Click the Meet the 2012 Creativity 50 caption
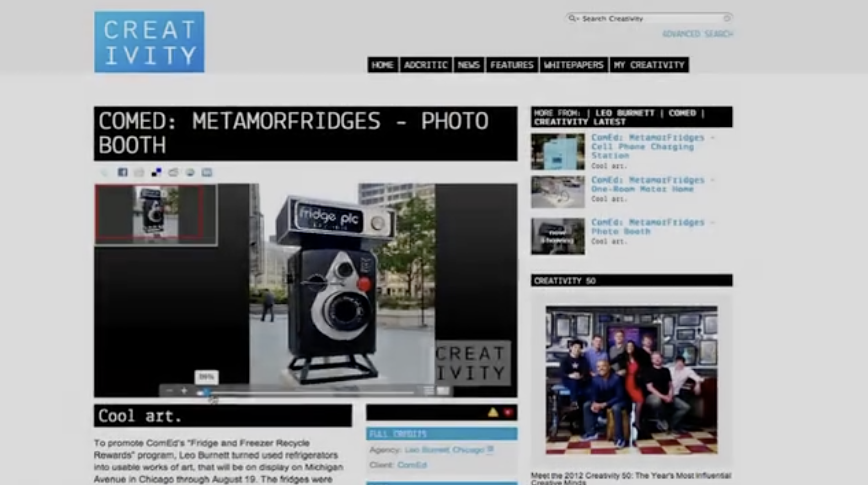 pyautogui.click(x=631, y=479)
